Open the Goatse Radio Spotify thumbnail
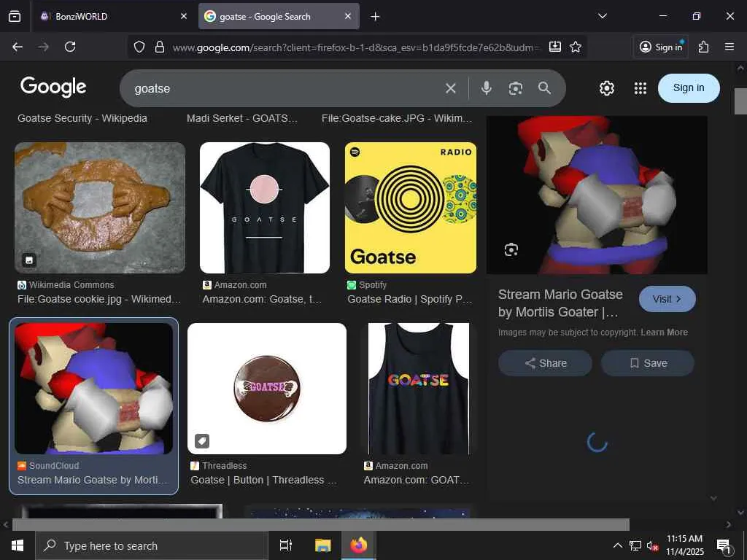The height and width of the screenshot is (560, 747). pos(410,208)
